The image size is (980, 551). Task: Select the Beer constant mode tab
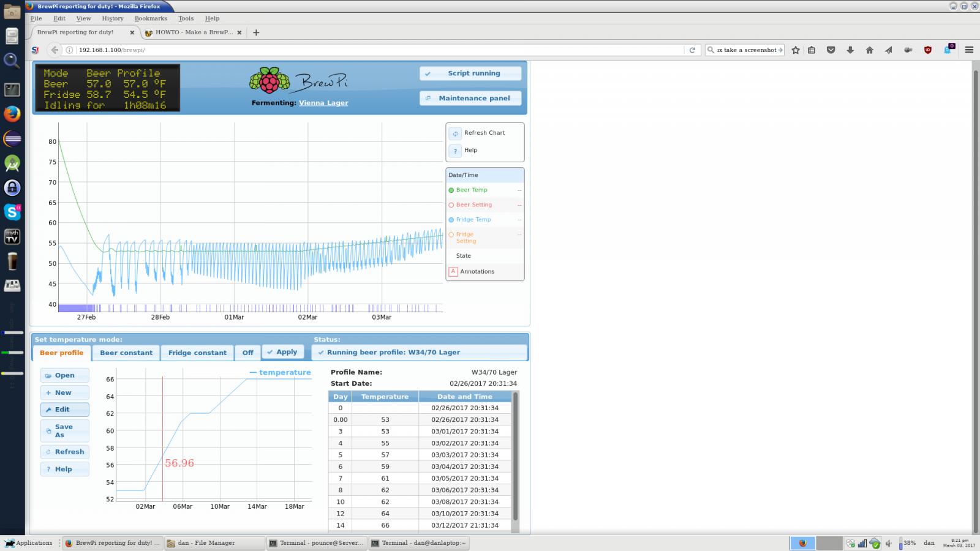pos(126,353)
